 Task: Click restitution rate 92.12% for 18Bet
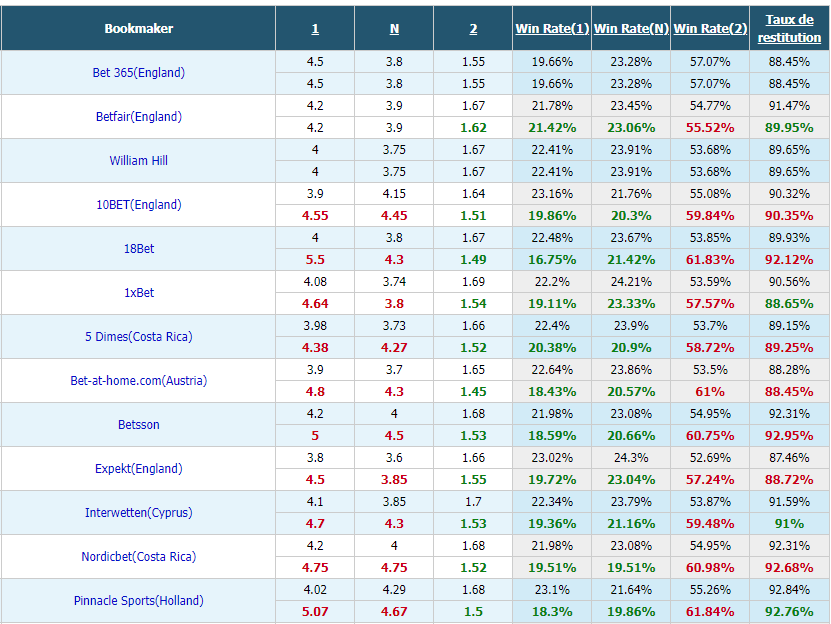coord(789,260)
